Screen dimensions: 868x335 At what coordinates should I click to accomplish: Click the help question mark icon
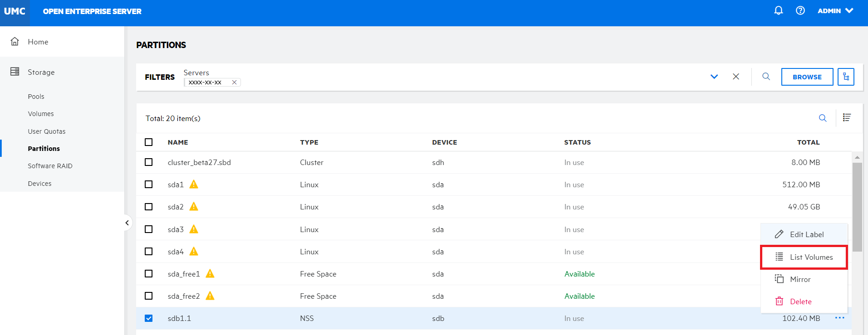coord(800,10)
